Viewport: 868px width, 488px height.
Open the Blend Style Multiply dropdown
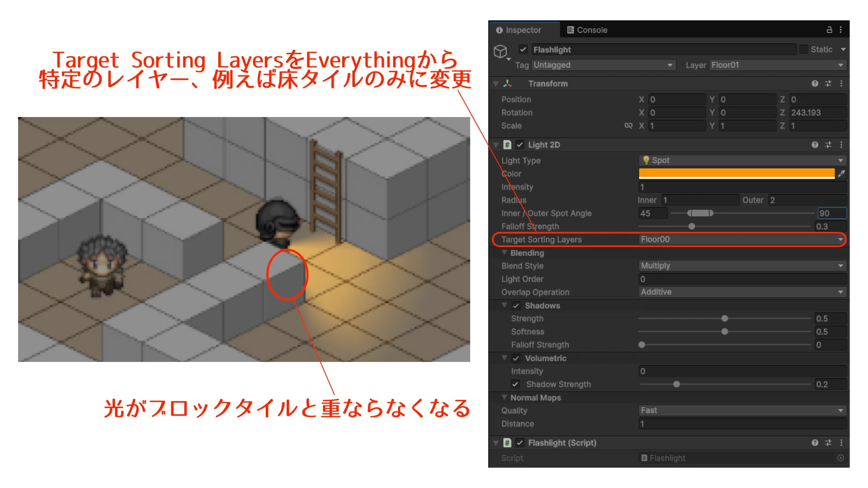tap(742, 266)
